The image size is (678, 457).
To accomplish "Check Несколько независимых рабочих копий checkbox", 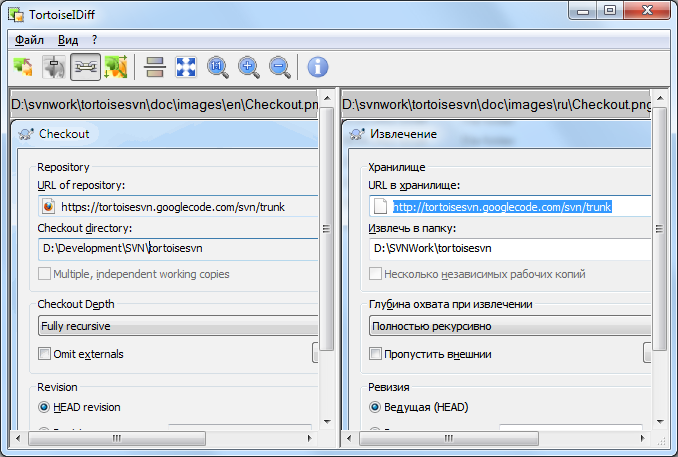I will pyautogui.click(x=375, y=274).
